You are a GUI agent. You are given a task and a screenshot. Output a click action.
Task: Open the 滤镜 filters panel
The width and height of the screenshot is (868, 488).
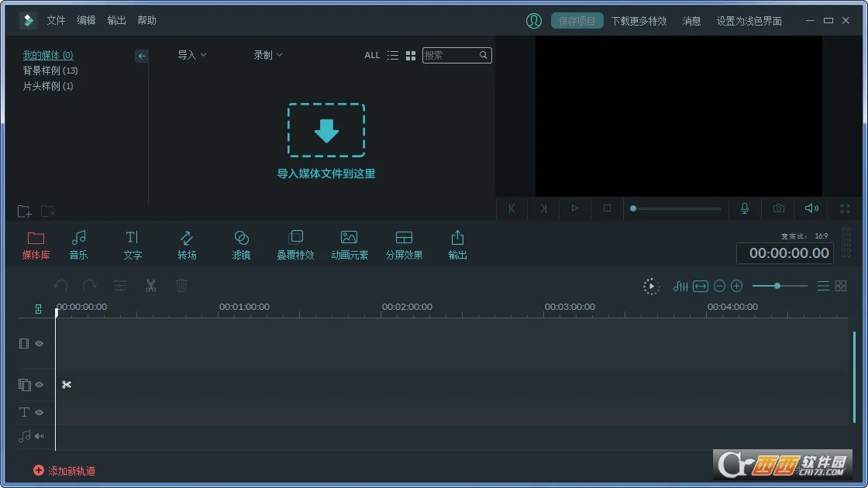241,244
